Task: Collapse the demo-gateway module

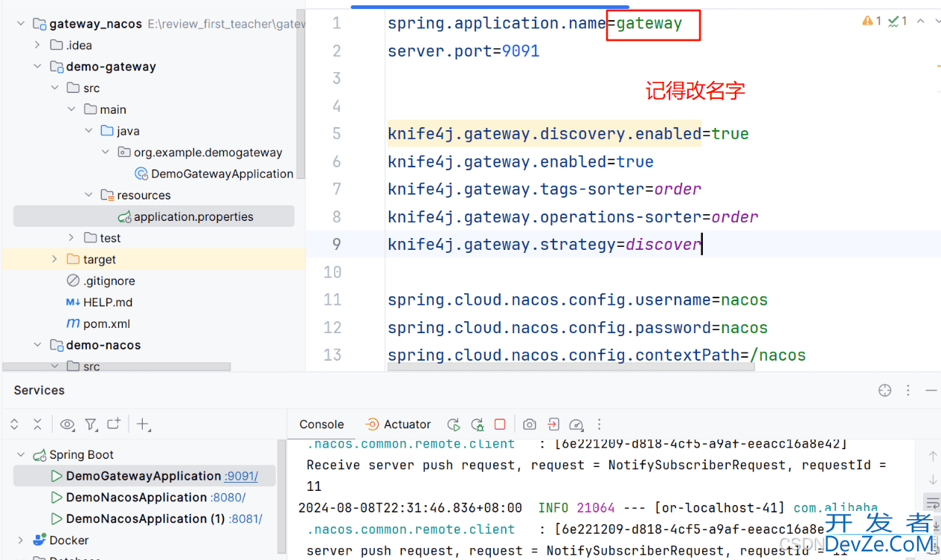Action: (x=37, y=67)
